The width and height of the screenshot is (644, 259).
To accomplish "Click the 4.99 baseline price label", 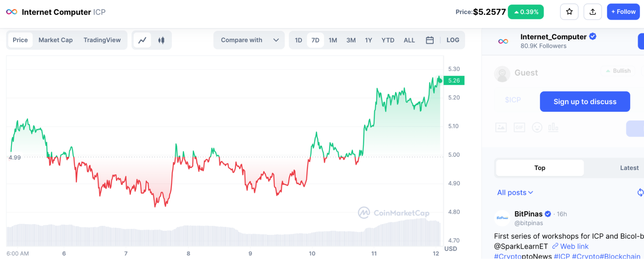I will 15,157.
